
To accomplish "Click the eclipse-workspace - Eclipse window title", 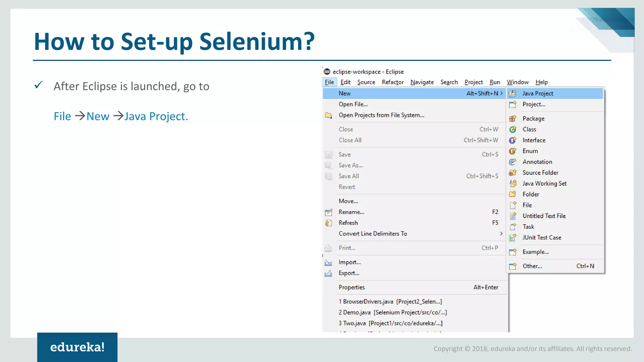I will [x=368, y=72].
